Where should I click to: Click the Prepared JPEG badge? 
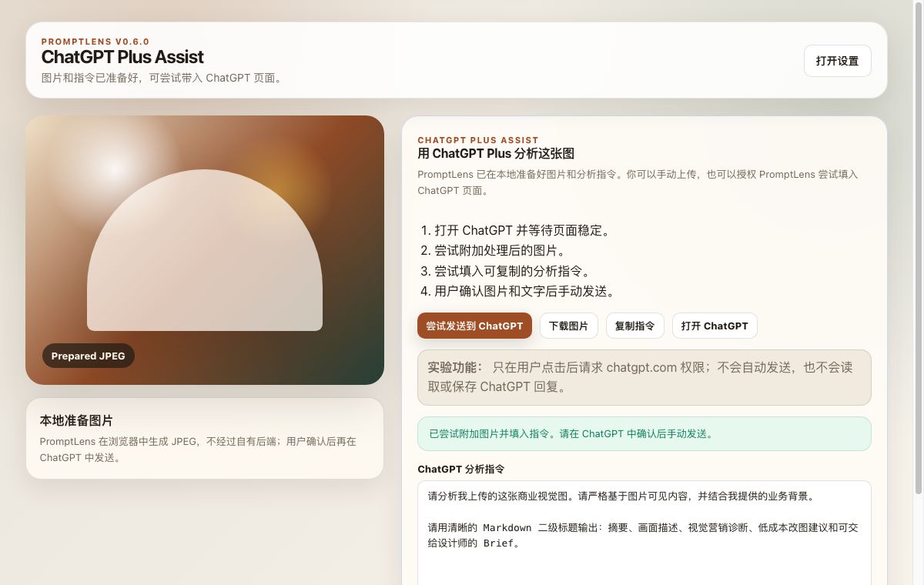point(88,356)
